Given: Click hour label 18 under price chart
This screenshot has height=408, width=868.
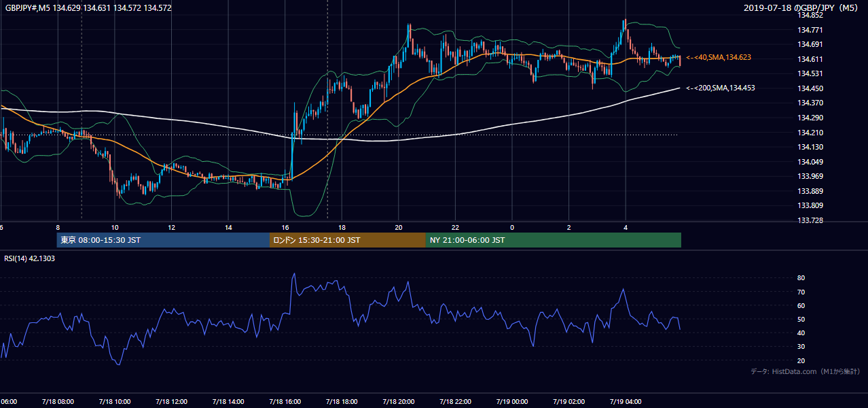Looking at the screenshot, I should pos(342,227).
